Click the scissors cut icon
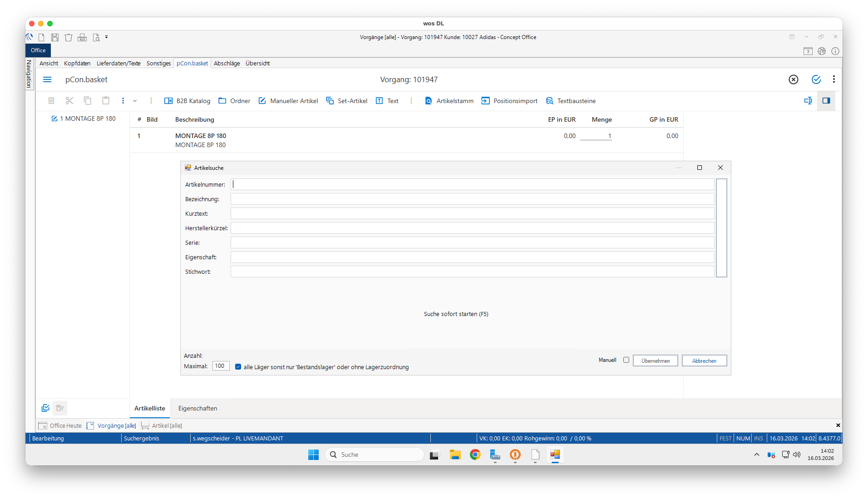868x499 pixels. point(69,101)
